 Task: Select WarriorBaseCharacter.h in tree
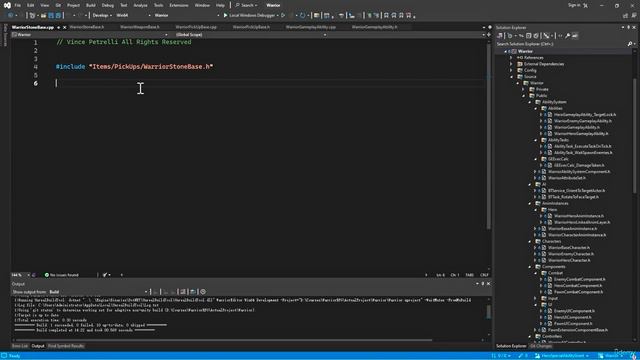point(569,247)
